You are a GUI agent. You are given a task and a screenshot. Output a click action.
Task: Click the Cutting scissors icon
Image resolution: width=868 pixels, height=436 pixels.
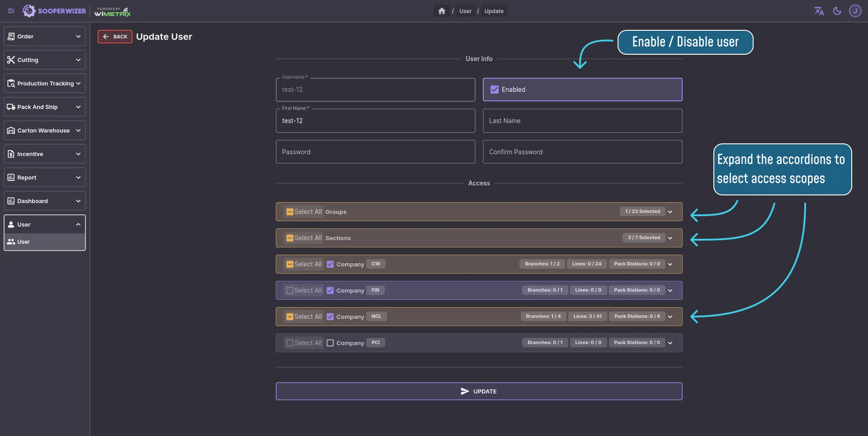pyautogui.click(x=11, y=60)
